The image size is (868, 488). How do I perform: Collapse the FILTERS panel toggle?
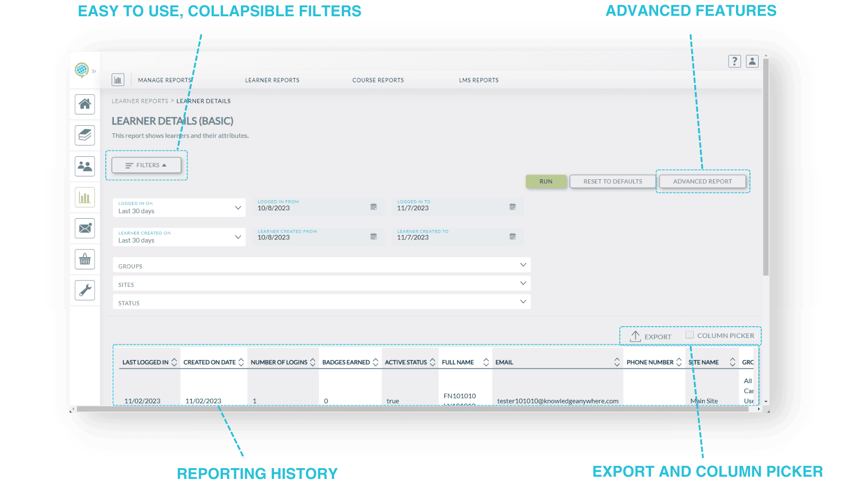(x=146, y=165)
